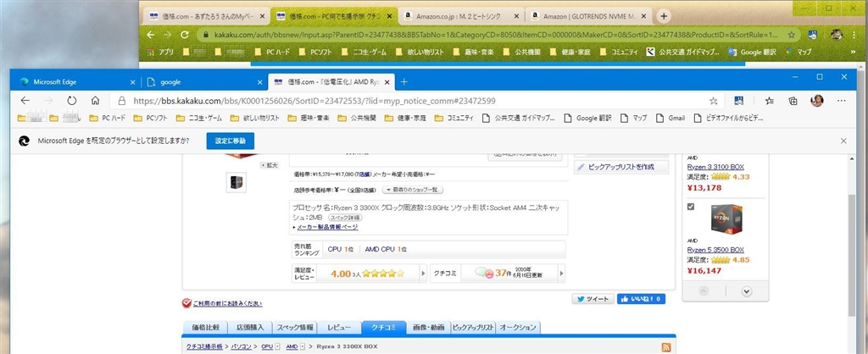Open the RSS feed icon on the breadcrumb bar
Viewport: 868px width, 354px height.
(x=666, y=347)
